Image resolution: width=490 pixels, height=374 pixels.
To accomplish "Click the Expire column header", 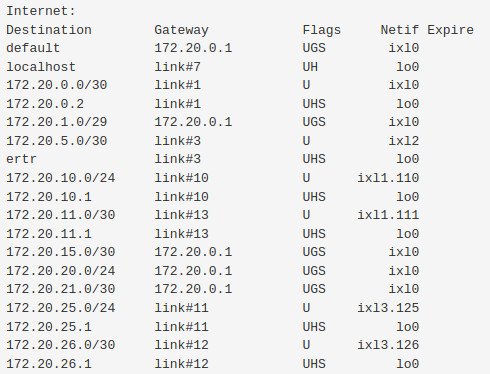I will pos(450,30).
